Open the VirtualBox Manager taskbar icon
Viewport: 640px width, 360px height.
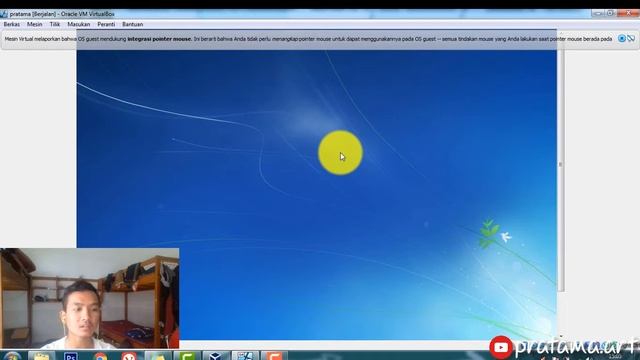tap(216, 356)
